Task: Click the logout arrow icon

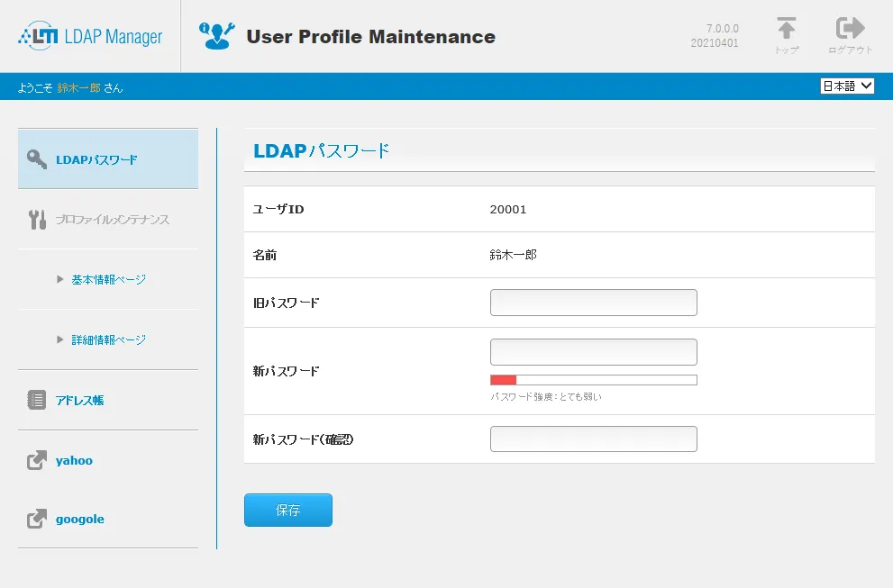Action: click(851, 28)
